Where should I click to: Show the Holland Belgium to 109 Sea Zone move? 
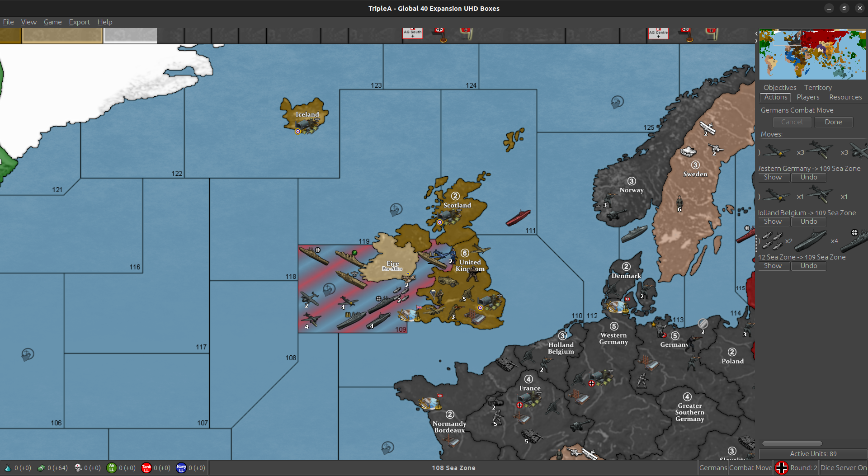point(773,222)
